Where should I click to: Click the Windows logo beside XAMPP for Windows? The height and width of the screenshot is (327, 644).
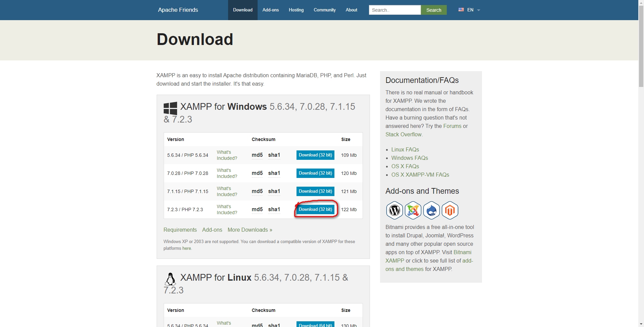point(170,108)
